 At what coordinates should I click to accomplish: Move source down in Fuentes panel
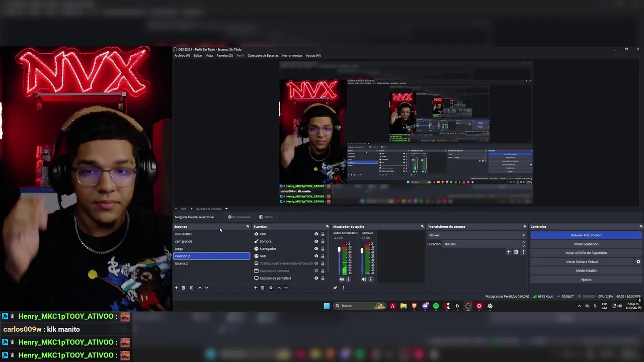tap(286, 288)
